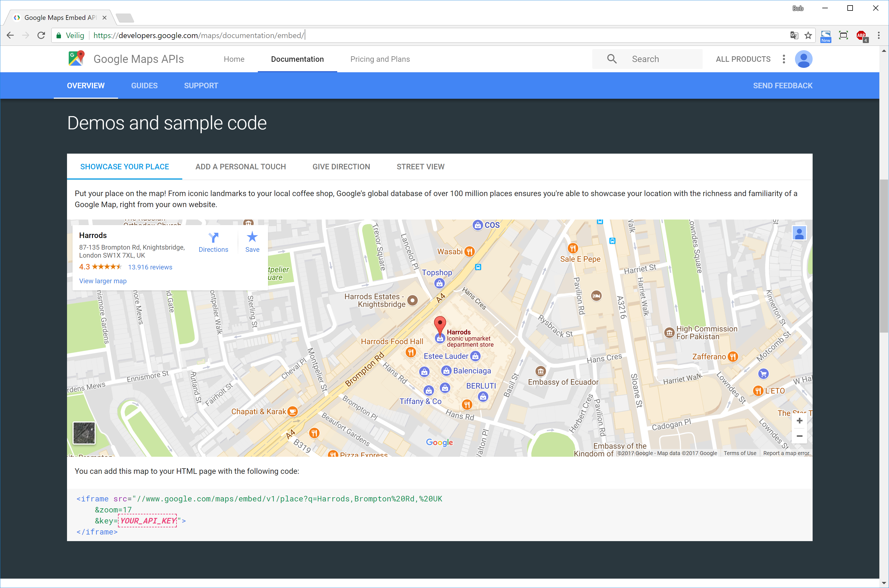Click SEND FEEDBACK
889x588 pixels.
click(783, 86)
